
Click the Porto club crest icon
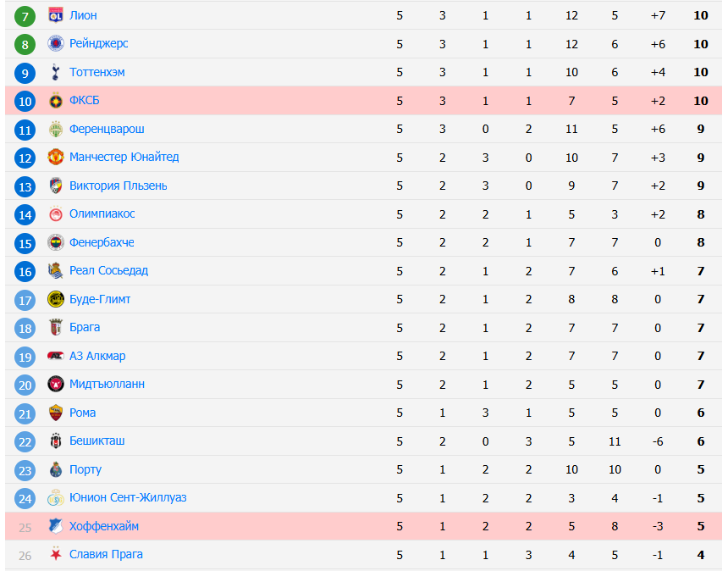[56, 469]
